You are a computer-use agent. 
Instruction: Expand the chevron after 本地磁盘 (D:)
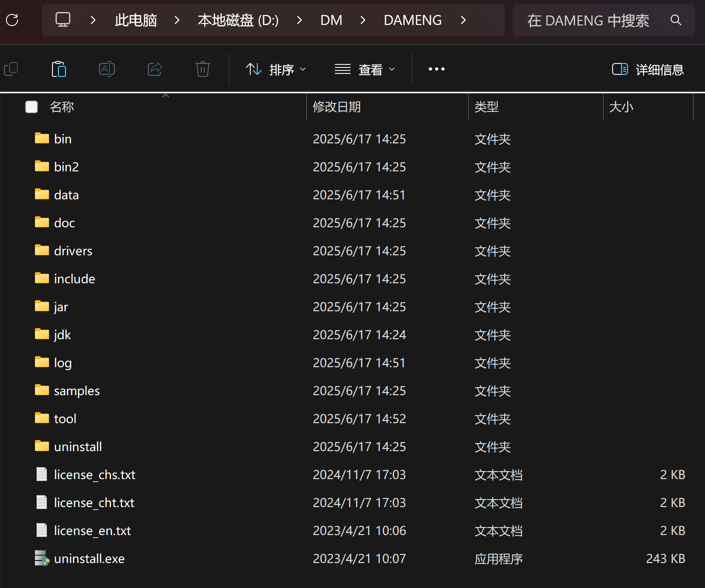point(299,20)
